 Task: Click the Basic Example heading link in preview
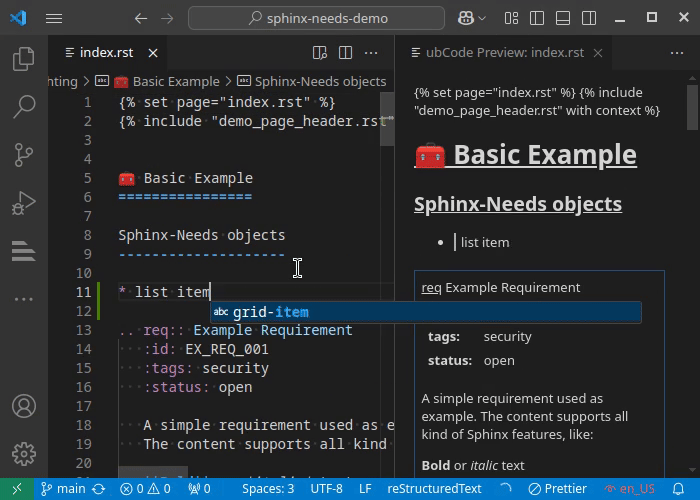pos(525,155)
